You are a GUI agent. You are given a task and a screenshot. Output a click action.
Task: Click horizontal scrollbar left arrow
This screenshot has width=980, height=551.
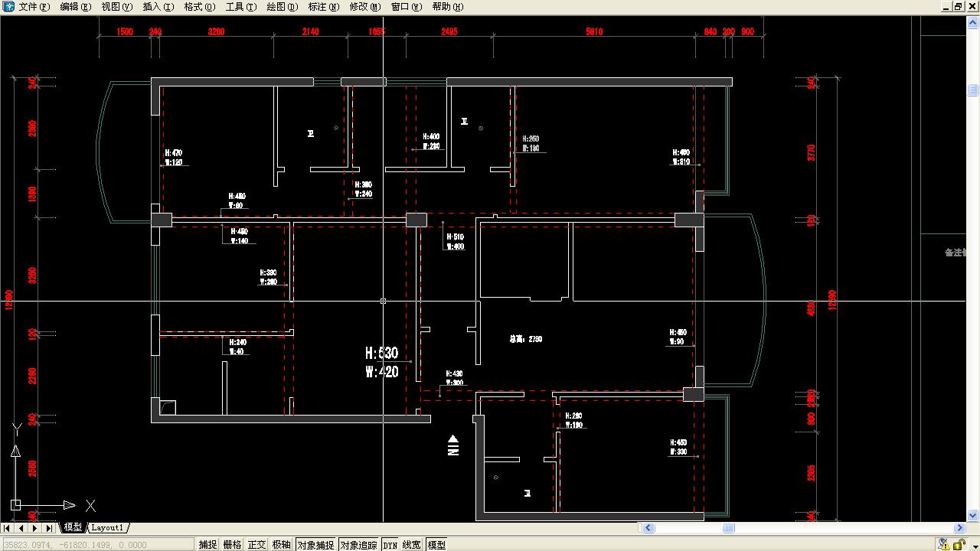[x=648, y=528]
